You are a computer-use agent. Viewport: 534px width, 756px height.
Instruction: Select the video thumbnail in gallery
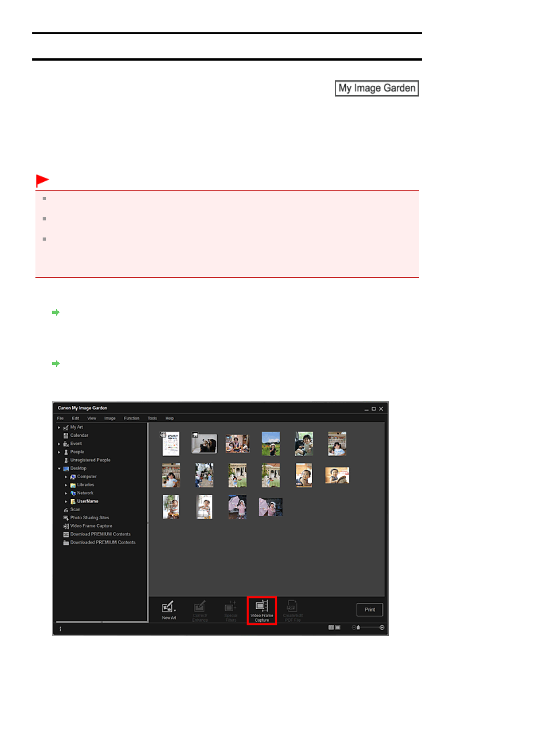click(x=204, y=443)
